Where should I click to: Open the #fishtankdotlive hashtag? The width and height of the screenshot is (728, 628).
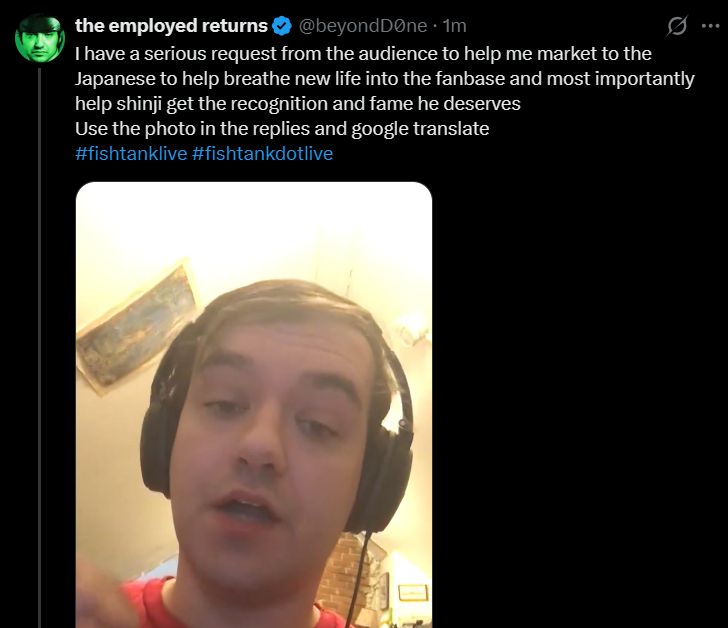tap(262, 154)
